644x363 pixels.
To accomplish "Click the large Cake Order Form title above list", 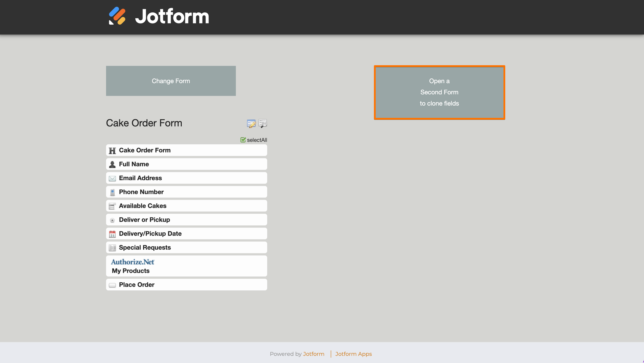I will (144, 123).
